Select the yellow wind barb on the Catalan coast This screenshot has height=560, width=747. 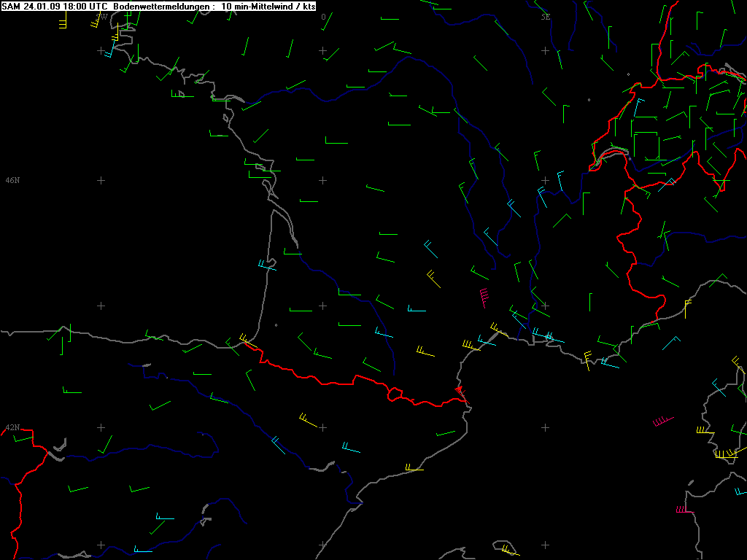point(414,469)
